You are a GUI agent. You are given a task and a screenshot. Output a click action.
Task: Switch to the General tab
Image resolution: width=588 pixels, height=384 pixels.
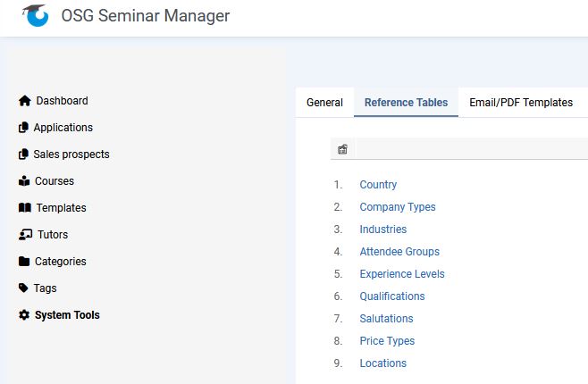pos(324,103)
